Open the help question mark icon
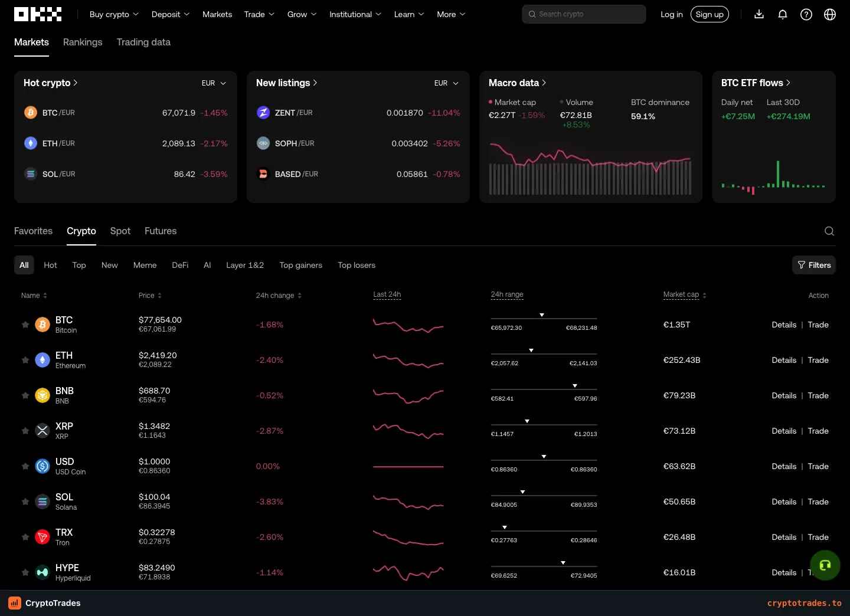 coord(806,14)
